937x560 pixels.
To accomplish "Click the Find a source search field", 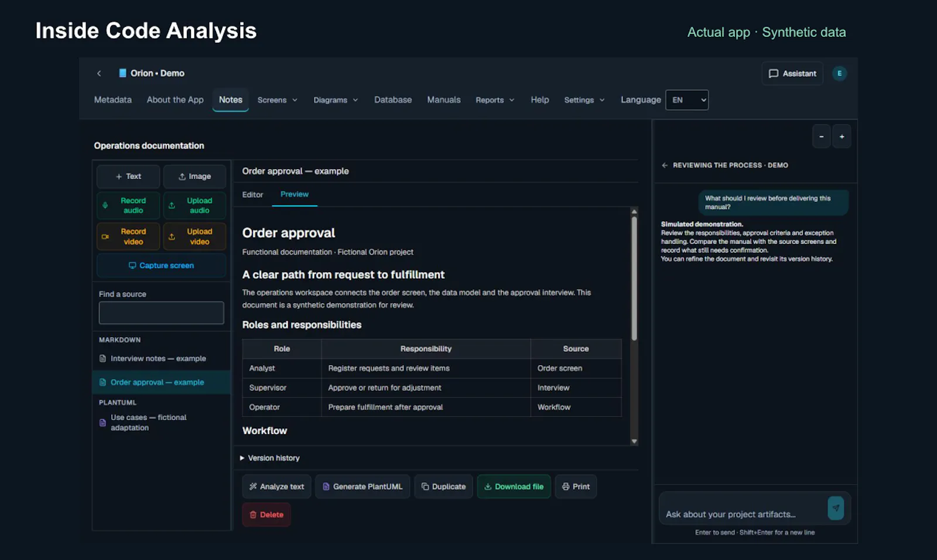I will point(161,312).
